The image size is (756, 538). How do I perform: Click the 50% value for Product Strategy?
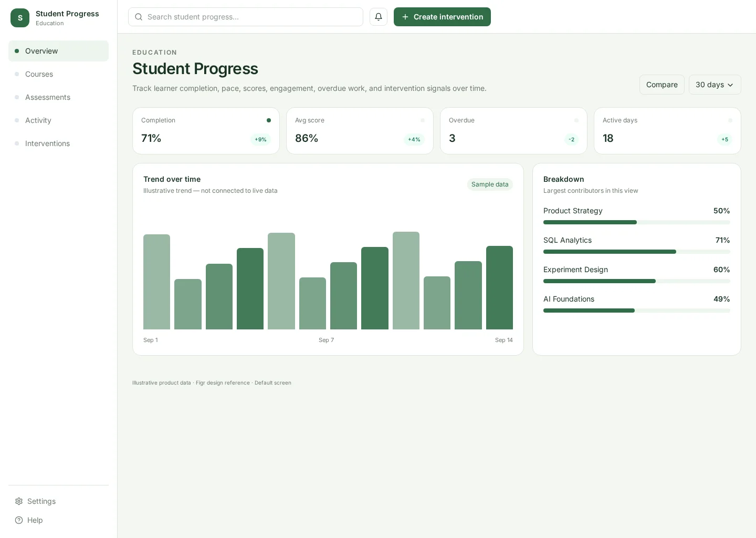click(722, 211)
